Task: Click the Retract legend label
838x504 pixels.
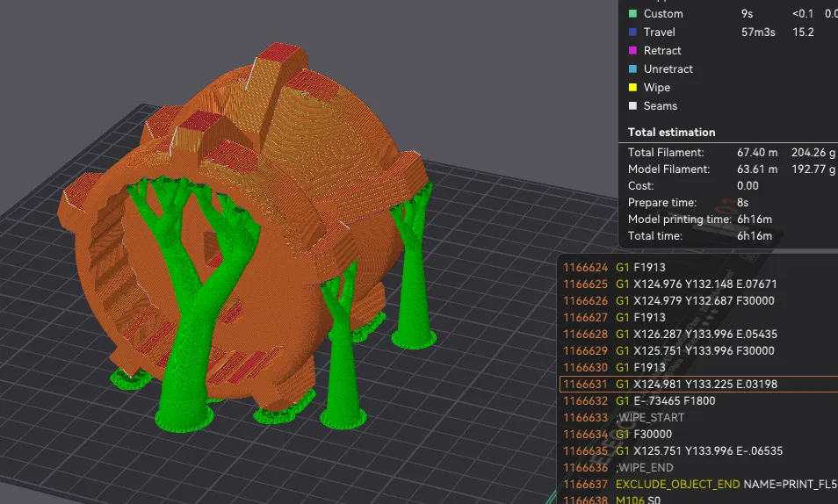Action: pos(662,51)
